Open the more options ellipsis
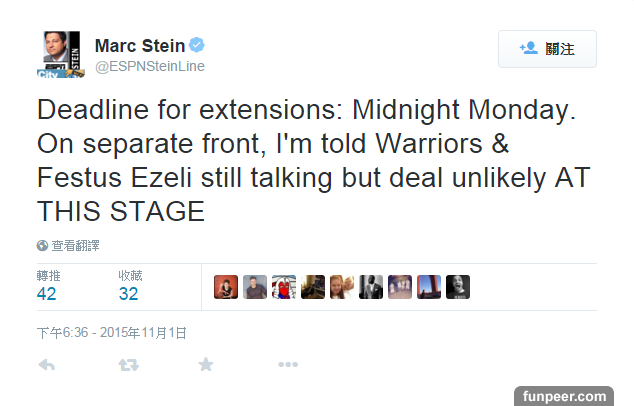 tap(288, 365)
